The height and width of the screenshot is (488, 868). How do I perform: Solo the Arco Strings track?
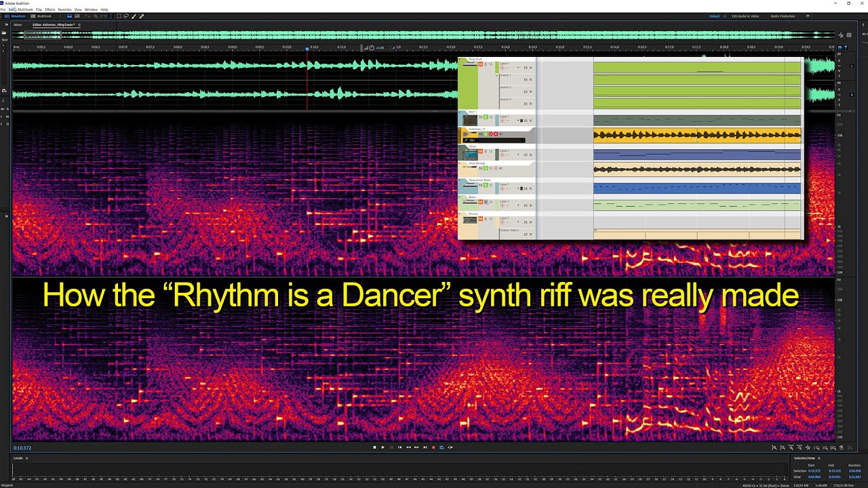point(486,168)
